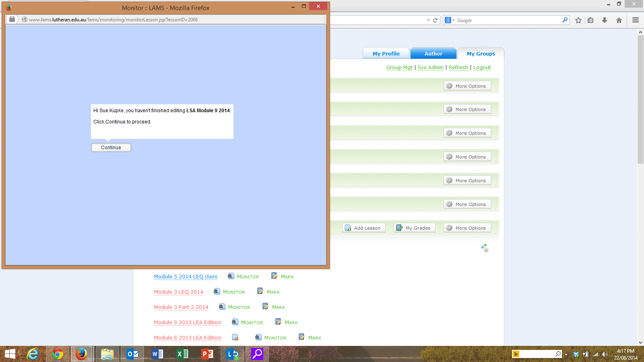Open the Firefox downloads arrow
The image size is (644, 362).
(x=604, y=20)
